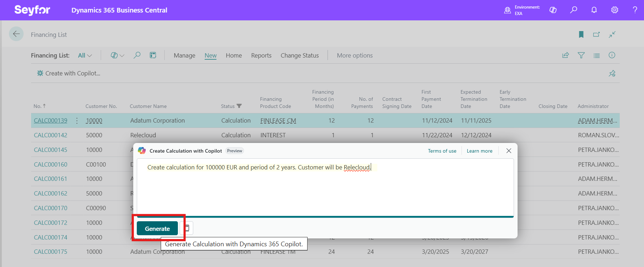Image resolution: width=644 pixels, height=267 pixels.
Task: Toggle the pin action bar icon
Action: pos(612,73)
